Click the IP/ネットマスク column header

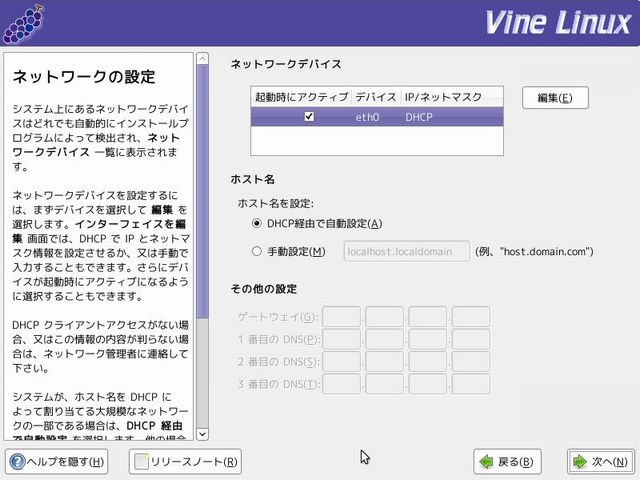click(x=443, y=97)
